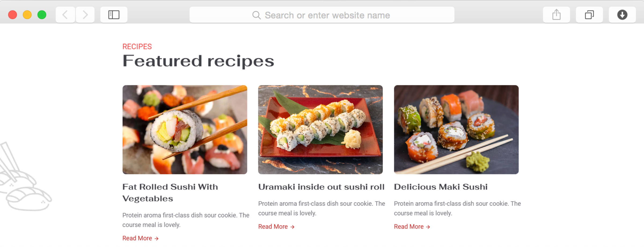Open the downloads arrow icon
Screen dimensions: 644x252
622,15
